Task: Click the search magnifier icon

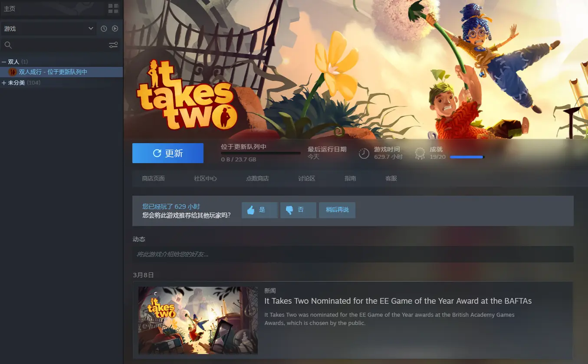Action: tap(8, 45)
